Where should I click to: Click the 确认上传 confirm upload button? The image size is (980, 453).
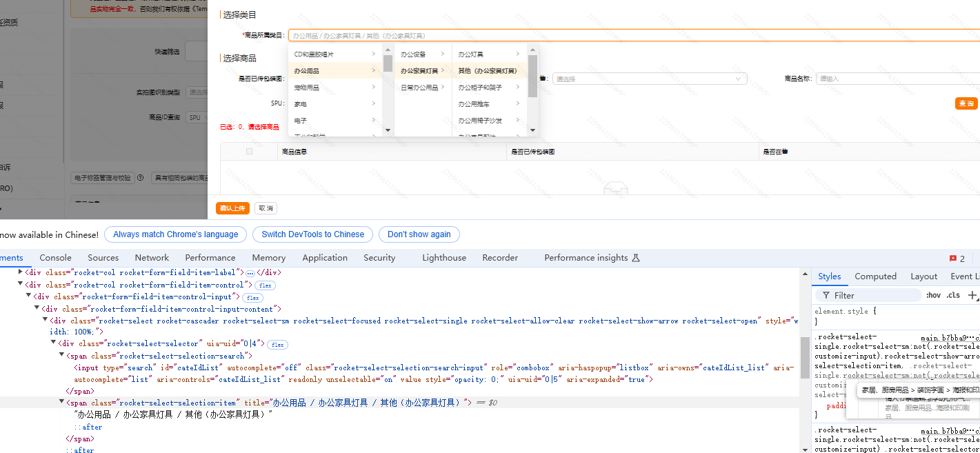232,208
